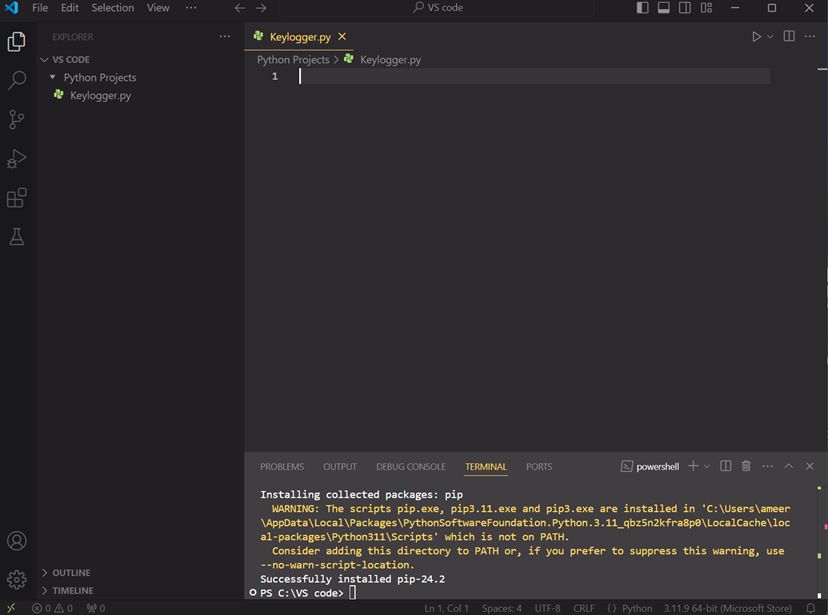This screenshot has width=828, height=615.
Task: Click Keylogger.py in the breadcrumb
Action: 390,60
